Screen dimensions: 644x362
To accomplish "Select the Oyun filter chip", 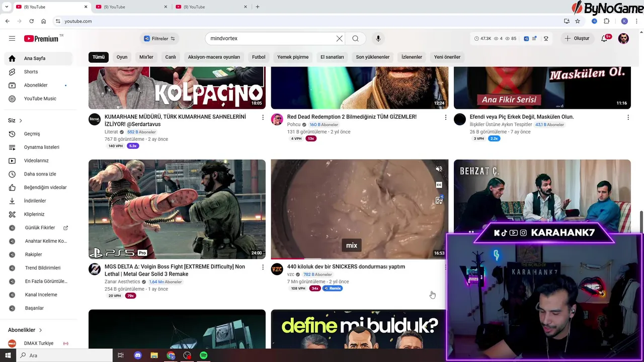I will click(122, 57).
